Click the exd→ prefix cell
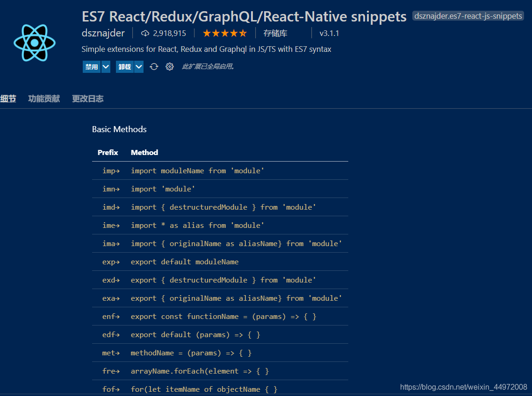 pos(111,280)
